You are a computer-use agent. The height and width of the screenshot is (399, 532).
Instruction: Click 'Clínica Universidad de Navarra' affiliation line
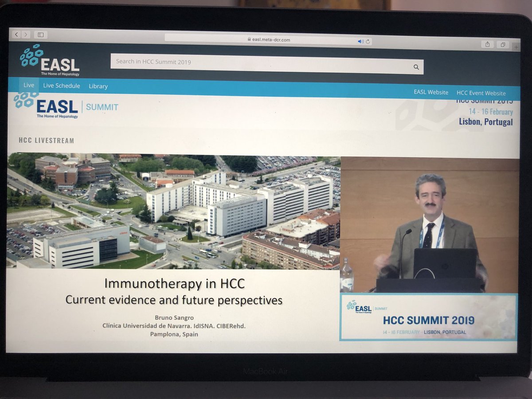tap(174, 326)
